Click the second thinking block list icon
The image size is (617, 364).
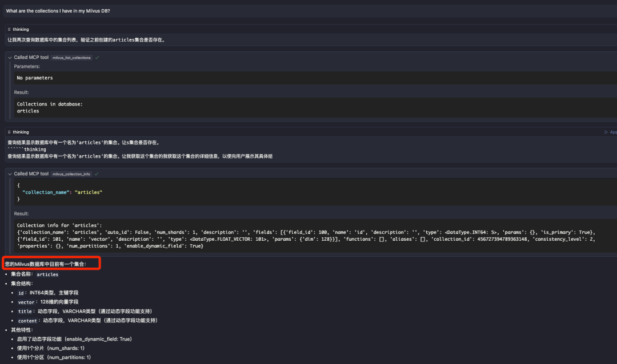tap(9, 132)
